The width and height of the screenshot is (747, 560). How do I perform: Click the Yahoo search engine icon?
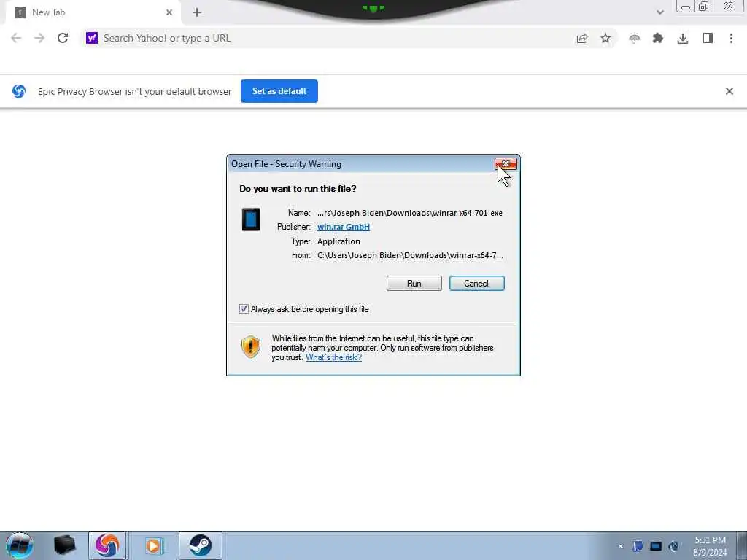91,38
